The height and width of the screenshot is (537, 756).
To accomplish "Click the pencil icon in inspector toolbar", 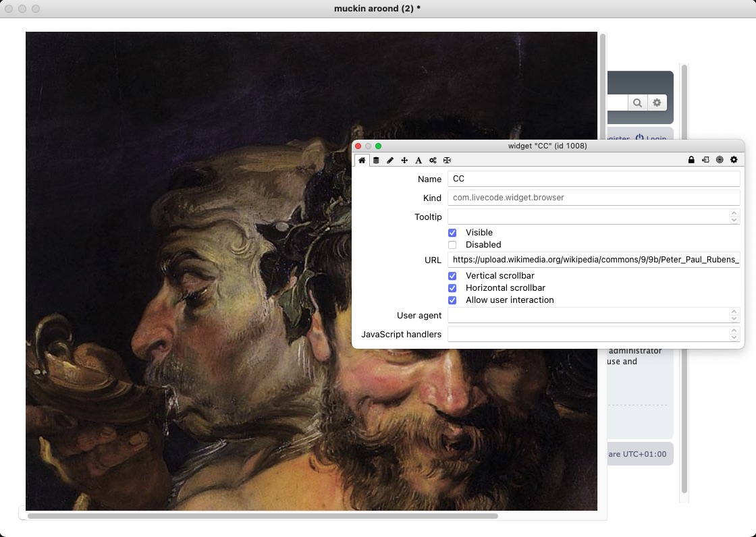I will pyautogui.click(x=390, y=161).
